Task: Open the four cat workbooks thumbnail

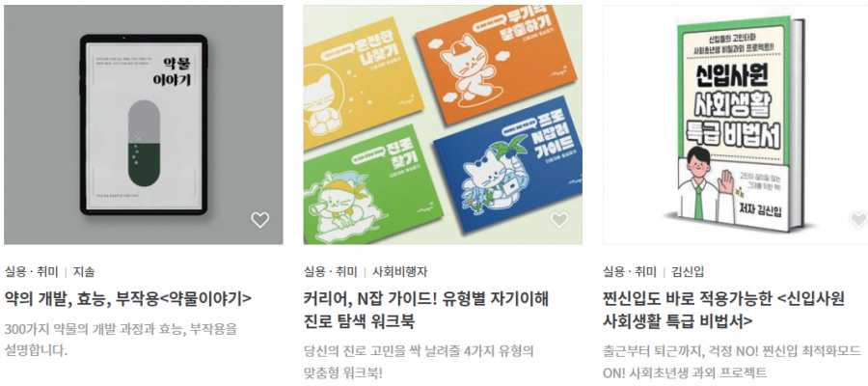Action: pos(443,124)
